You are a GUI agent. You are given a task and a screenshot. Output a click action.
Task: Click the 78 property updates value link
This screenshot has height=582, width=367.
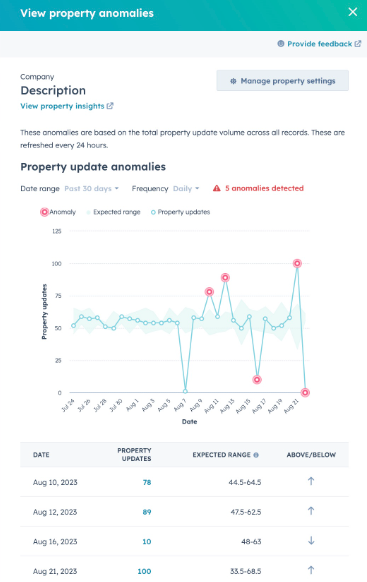pyautogui.click(x=147, y=482)
